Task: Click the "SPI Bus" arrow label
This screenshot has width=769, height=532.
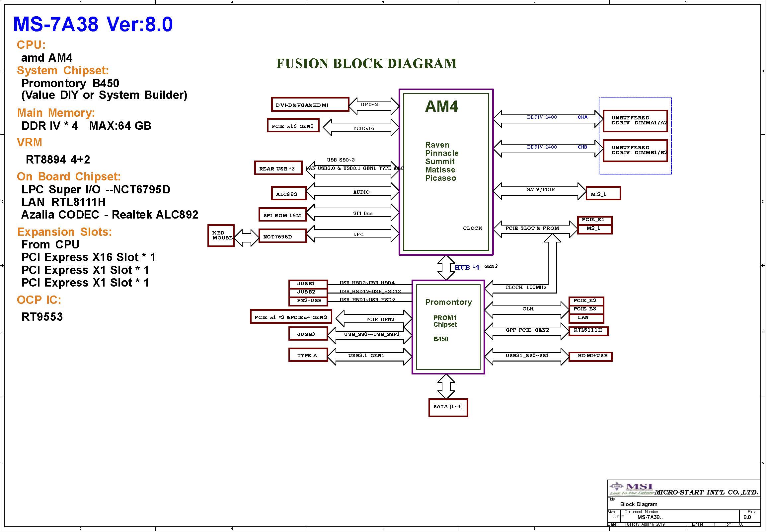Action: point(363,213)
